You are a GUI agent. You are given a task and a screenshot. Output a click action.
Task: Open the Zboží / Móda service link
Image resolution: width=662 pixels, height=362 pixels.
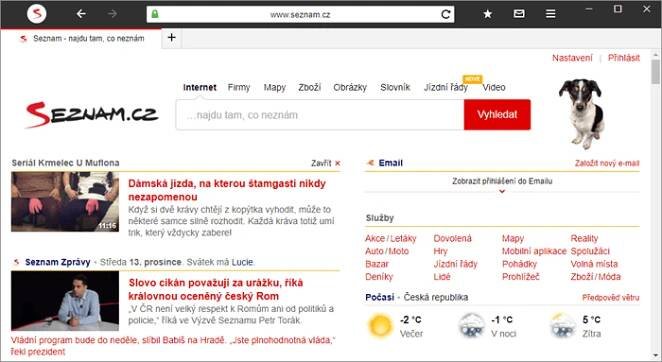[x=596, y=277]
